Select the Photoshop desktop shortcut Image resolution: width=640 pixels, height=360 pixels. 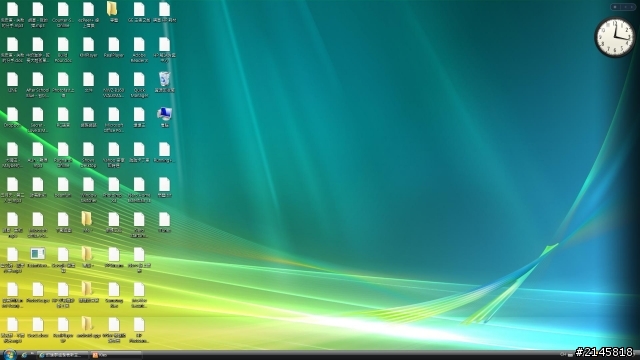click(x=113, y=191)
